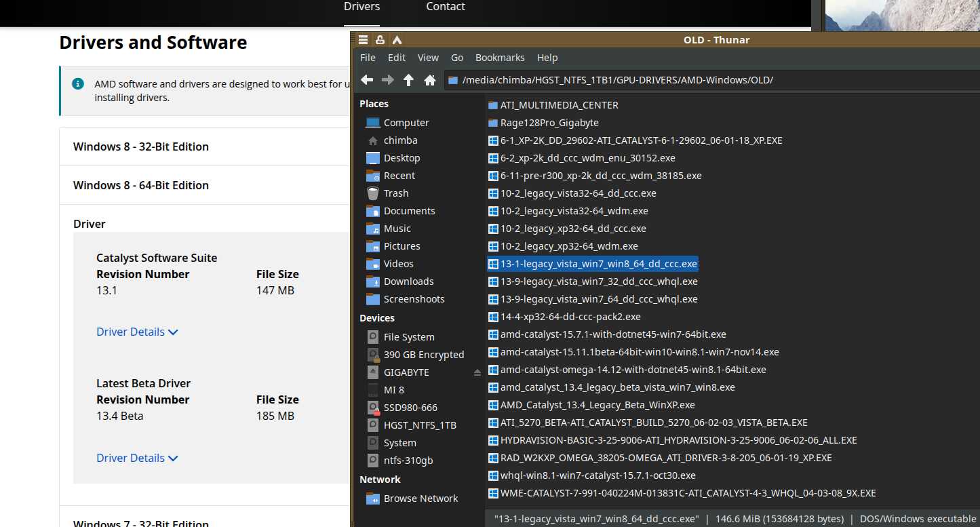Select the 390 GB Encrypted volume
This screenshot has width=980, height=527.
point(423,355)
